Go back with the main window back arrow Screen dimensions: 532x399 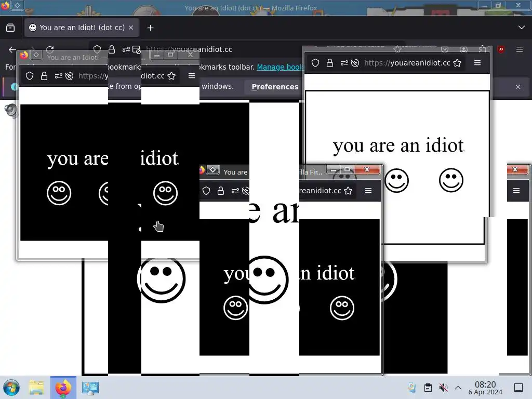coord(12,49)
